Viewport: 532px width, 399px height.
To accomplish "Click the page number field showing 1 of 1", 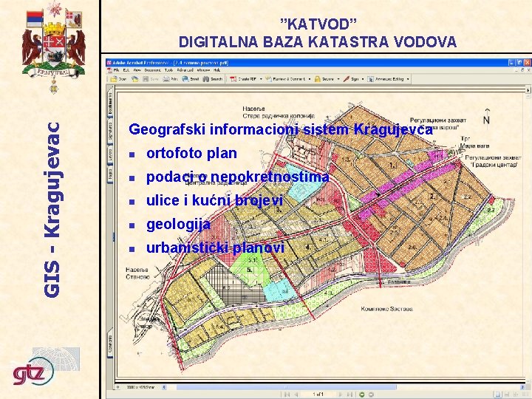I will point(318,395).
